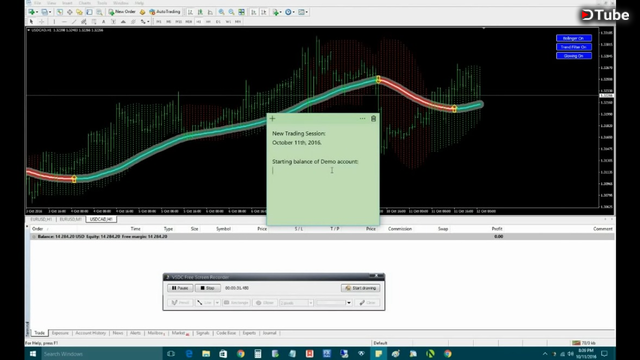This screenshot has width=640, height=360.
Task: Tile chart windows icon
Action: 242,12
